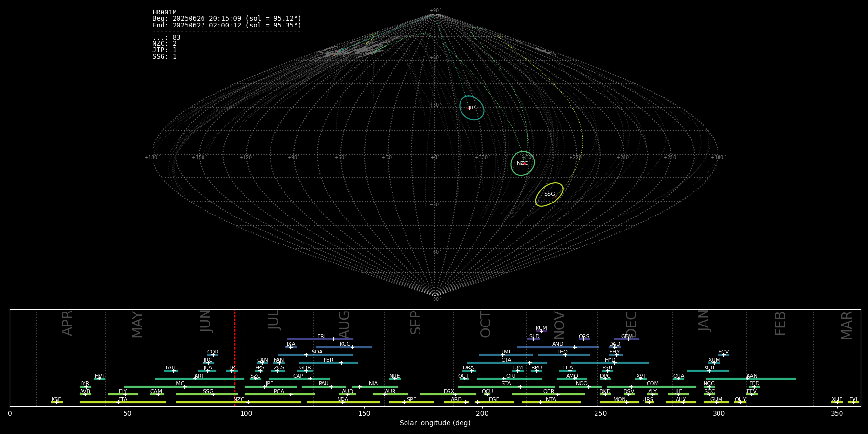Viewport: 868px width, 434px height.
Task: Click the APR month label
Action: coord(67,323)
